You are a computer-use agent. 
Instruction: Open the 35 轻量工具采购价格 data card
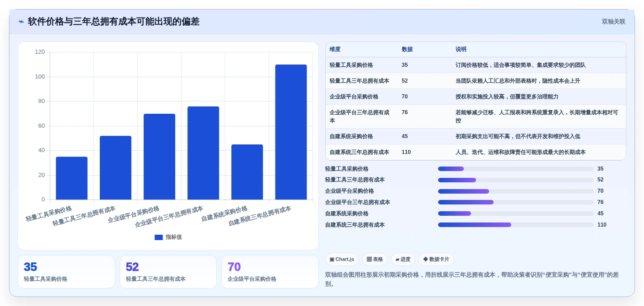point(66,272)
